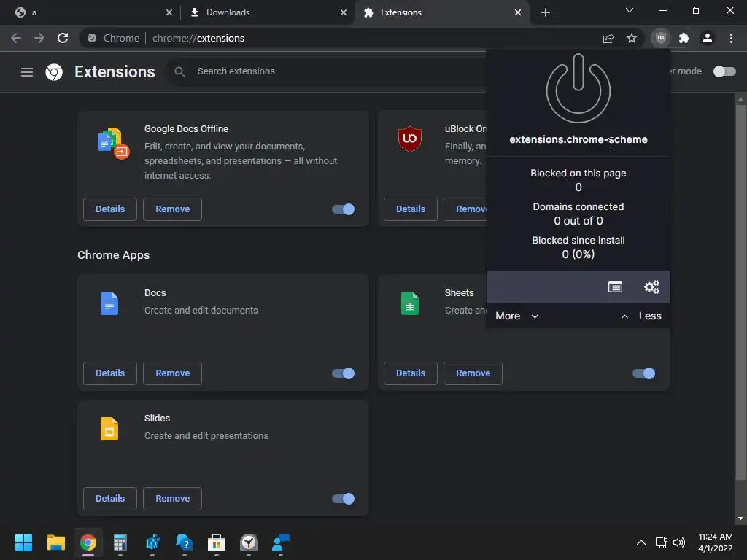Viewport: 747px width, 560px height.
Task: Disable Sheets app toggle
Action: click(x=643, y=373)
